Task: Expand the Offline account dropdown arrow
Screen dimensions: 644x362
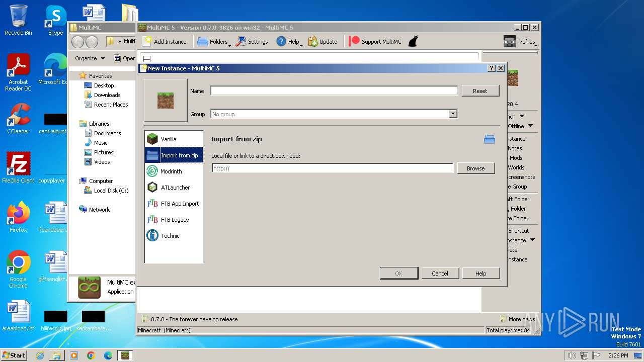Action: point(530,126)
